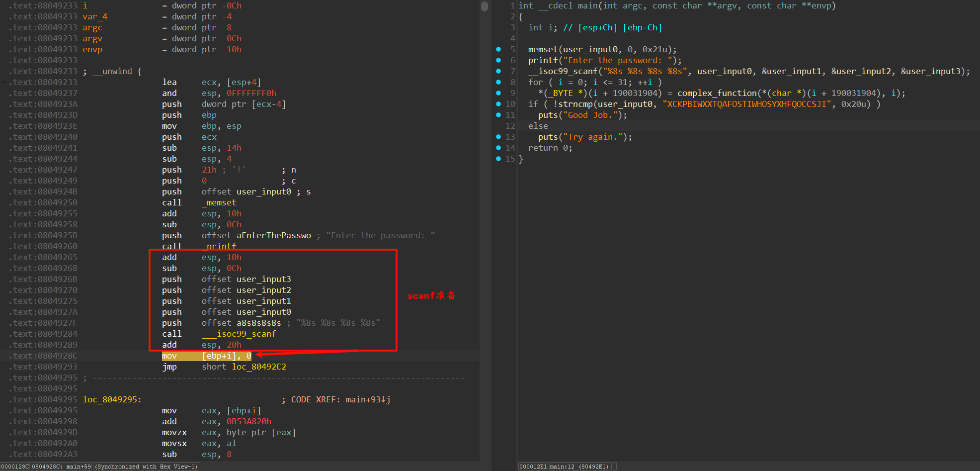980x471 pixels.
Task: Toggle breakpoint dot on pseudocode line 14
Action: click(x=498, y=148)
